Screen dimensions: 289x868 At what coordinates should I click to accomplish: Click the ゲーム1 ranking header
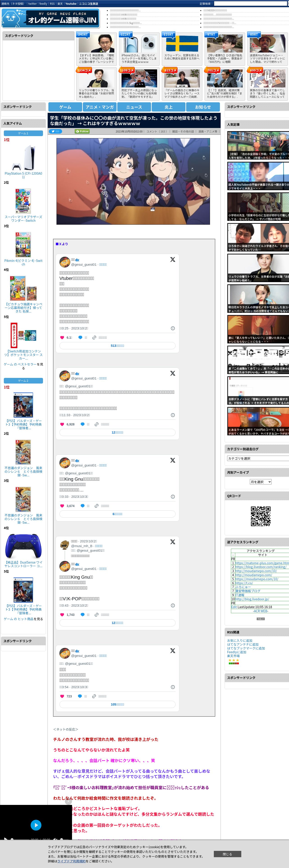click(x=23, y=133)
